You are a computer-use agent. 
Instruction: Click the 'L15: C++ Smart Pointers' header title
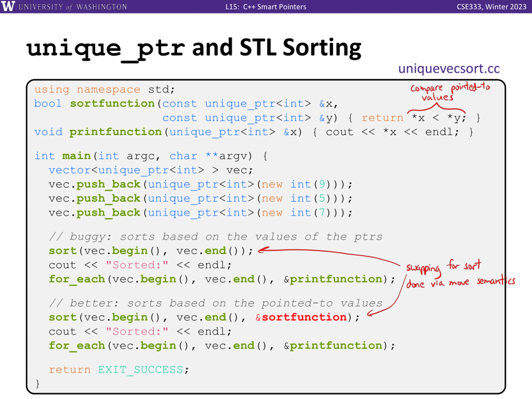click(x=266, y=7)
